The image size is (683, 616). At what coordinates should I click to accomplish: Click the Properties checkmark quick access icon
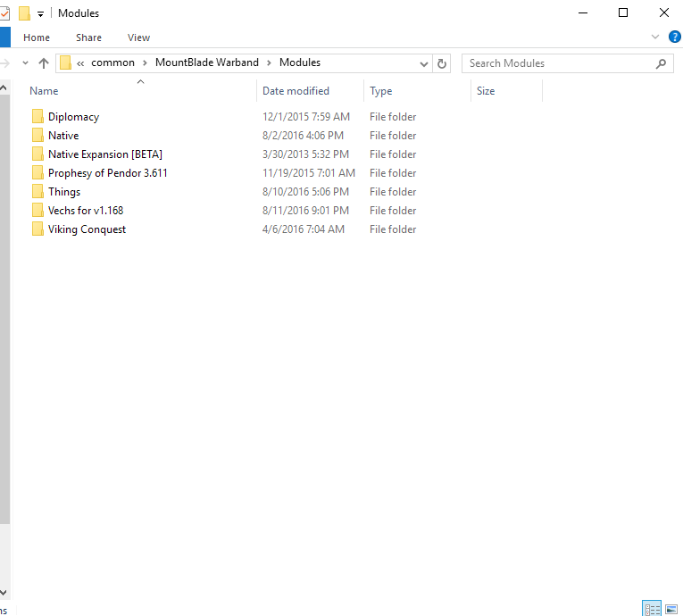point(4,13)
